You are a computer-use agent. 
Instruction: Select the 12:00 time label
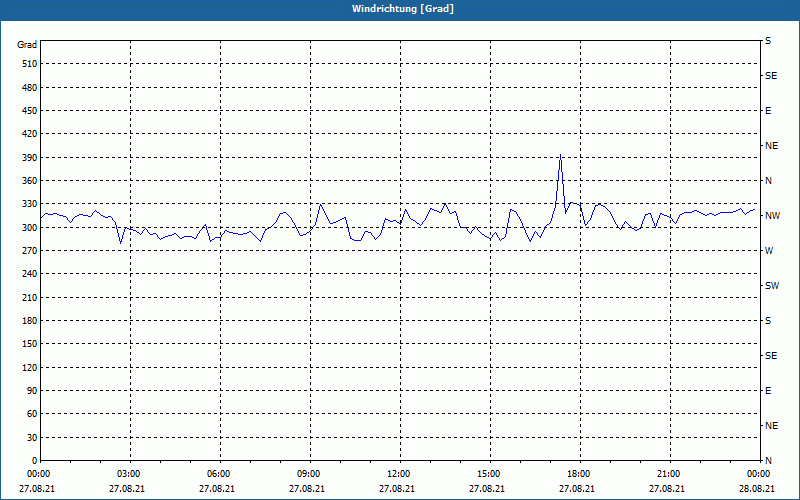click(x=398, y=474)
